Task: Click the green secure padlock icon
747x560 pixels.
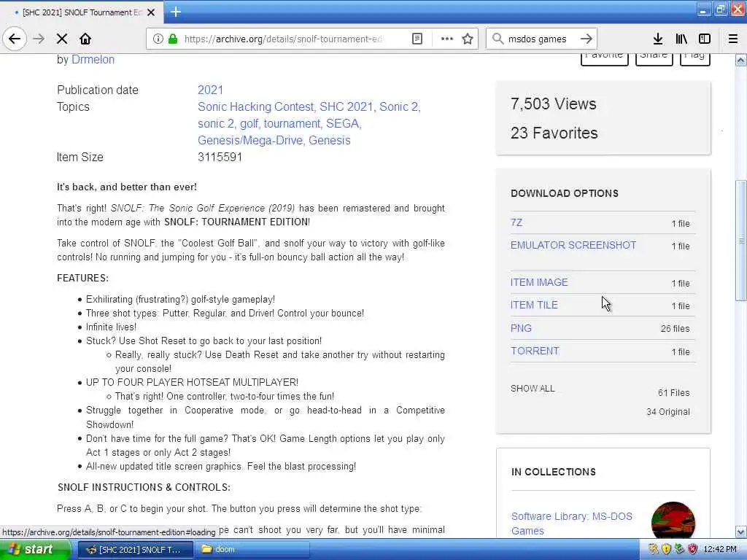Action: [x=173, y=39]
